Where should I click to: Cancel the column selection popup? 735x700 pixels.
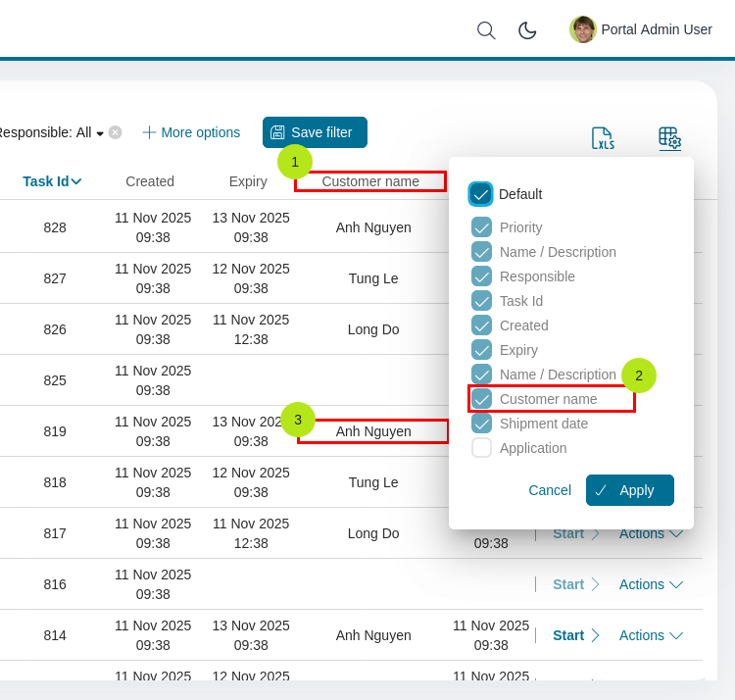[x=549, y=490]
